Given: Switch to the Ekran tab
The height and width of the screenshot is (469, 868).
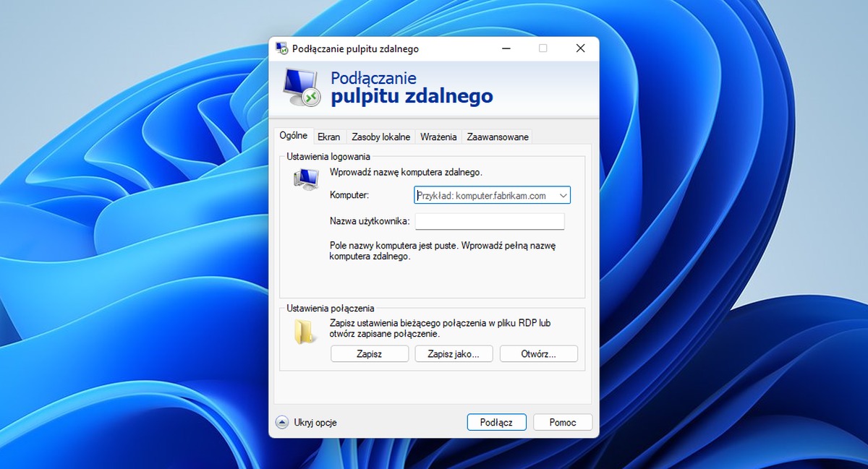Looking at the screenshot, I should pos(328,137).
